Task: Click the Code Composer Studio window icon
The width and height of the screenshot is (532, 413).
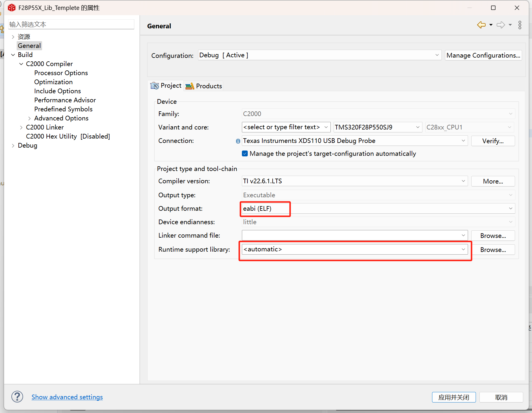Action: 12,8
